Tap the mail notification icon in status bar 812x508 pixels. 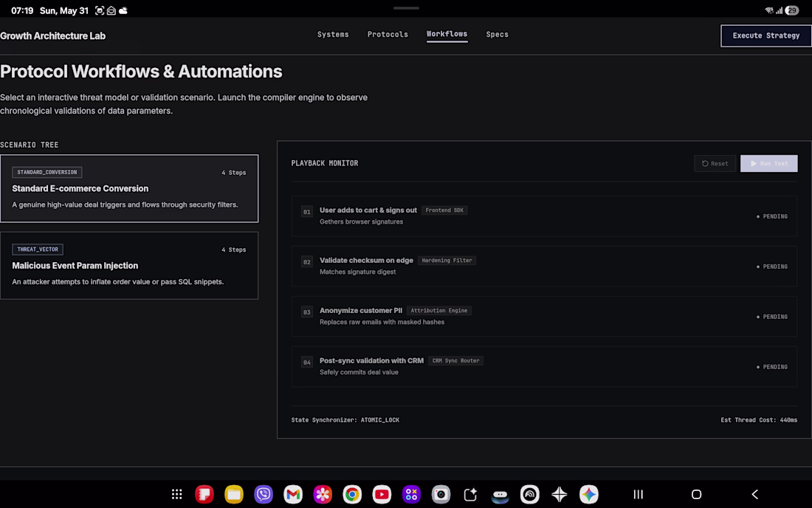[111, 10]
